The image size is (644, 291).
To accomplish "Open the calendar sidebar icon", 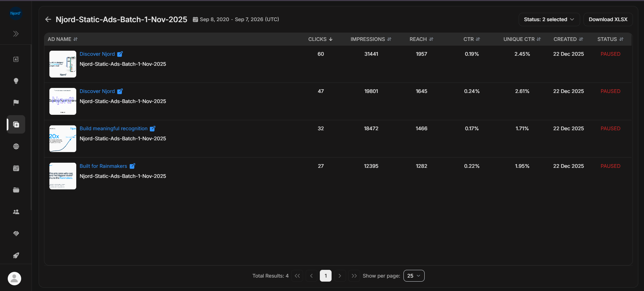I will click(16, 168).
